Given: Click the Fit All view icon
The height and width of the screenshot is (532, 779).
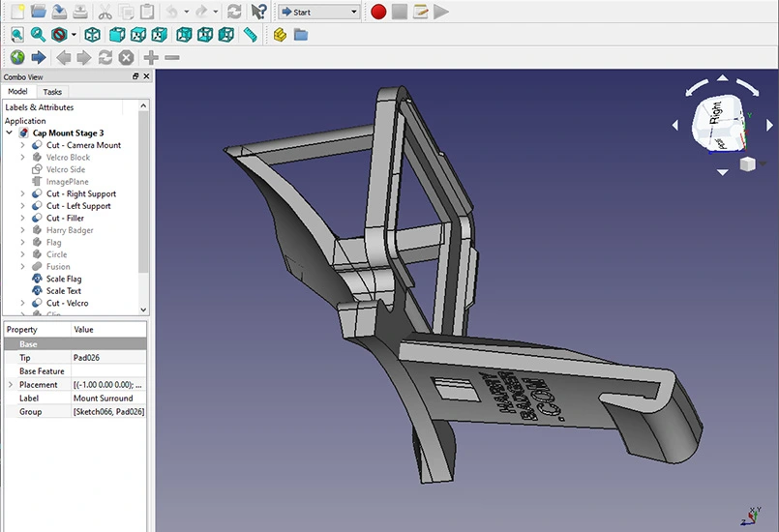Looking at the screenshot, I should point(17,35).
